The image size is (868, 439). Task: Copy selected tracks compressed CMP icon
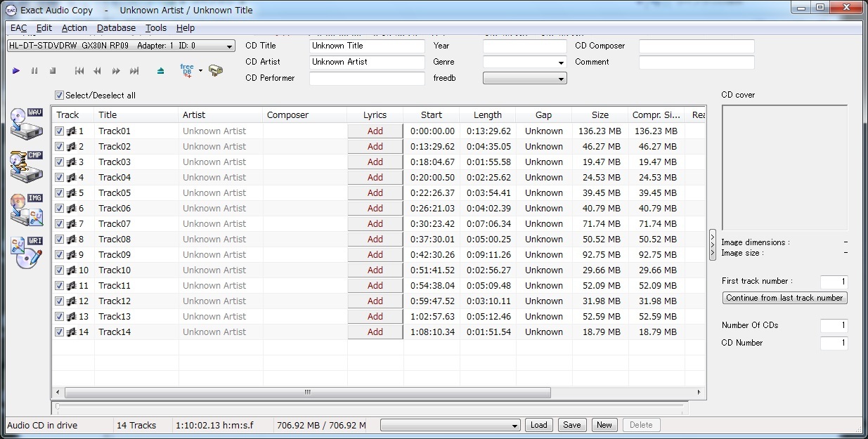pyautogui.click(x=27, y=167)
